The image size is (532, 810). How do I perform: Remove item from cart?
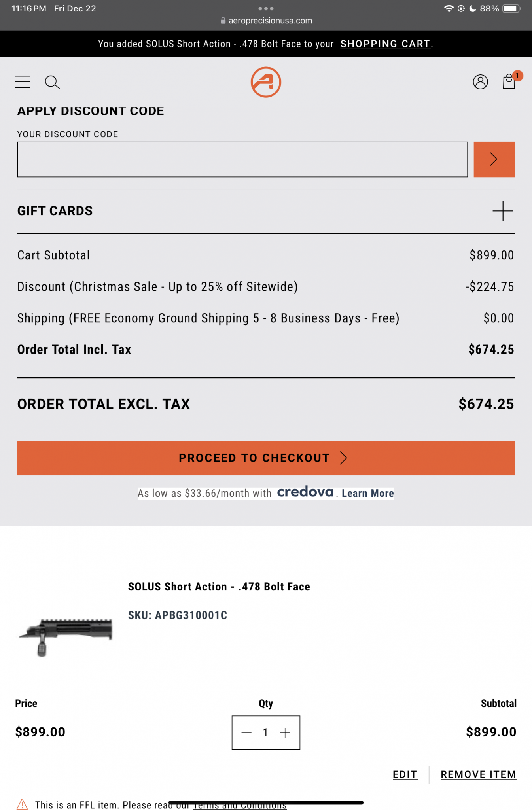(479, 774)
